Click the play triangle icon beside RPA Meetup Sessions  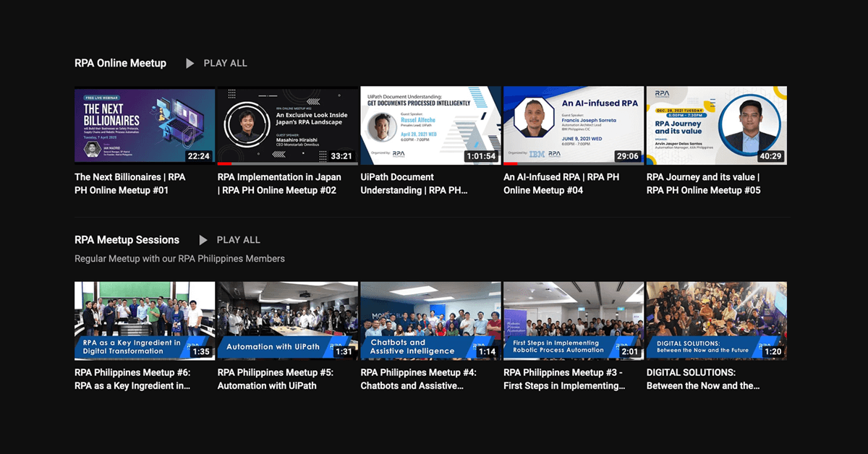[x=203, y=240]
